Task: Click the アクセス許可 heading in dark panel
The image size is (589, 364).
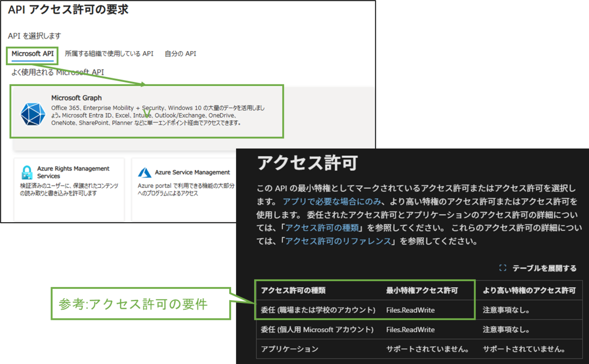Action: tap(307, 164)
